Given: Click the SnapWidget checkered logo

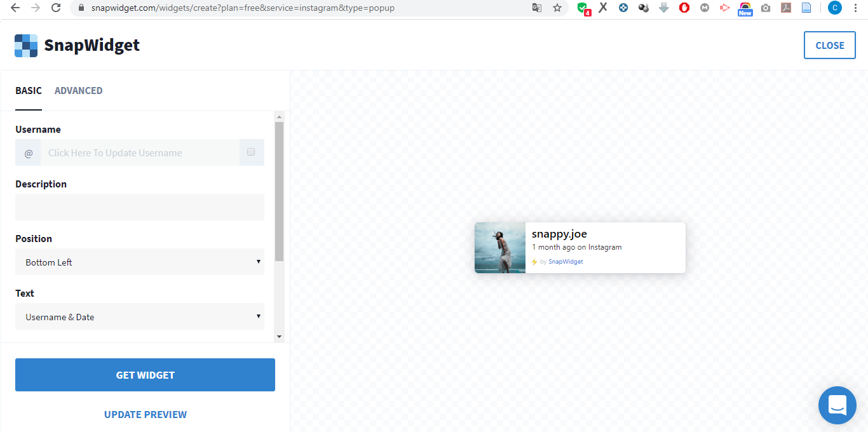Looking at the screenshot, I should tap(26, 46).
